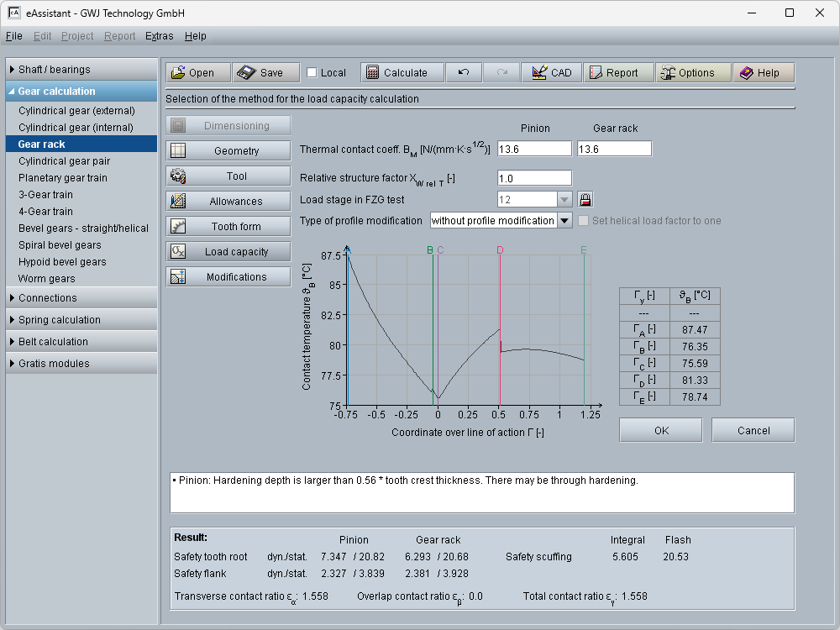Click the Relative structure factor input field
Viewport: 840px width, 630px height.
pos(534,178)
